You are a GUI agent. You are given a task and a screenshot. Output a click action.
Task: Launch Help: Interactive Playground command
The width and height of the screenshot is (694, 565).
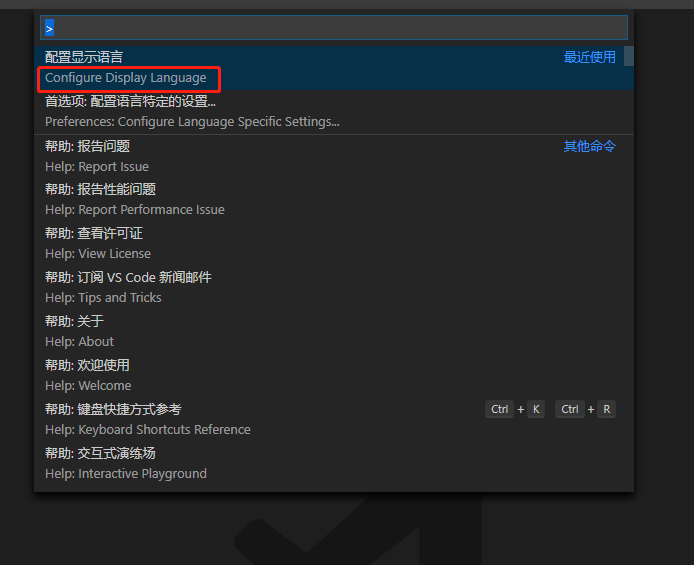click(334, 464)
